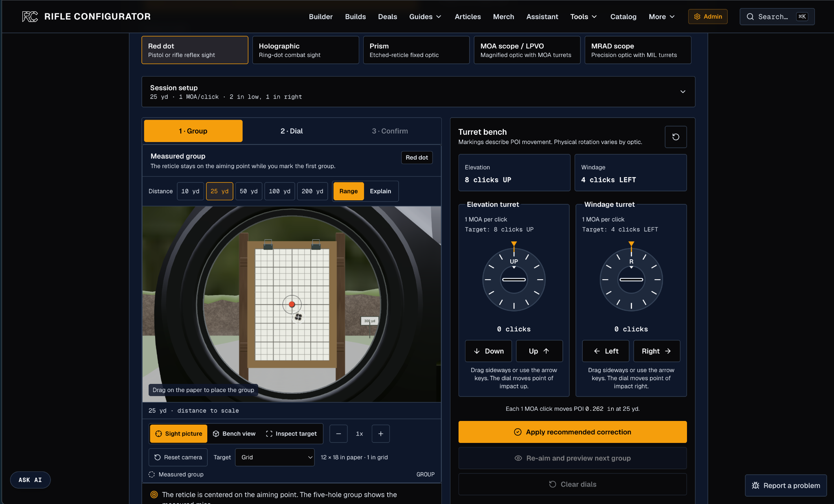Viewport: 834px width, 504px height.
Task: Select the Prism optic type
Action: coord(416,50)
